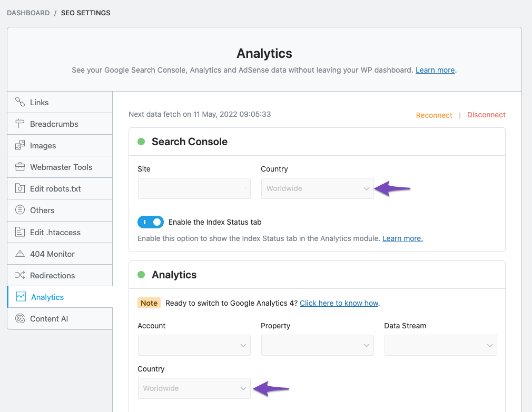Expand the Data Stream dropdown
Screen dimensions: 532x412
[440, 345]
